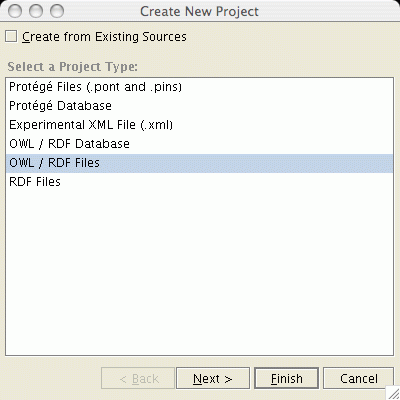Click the greyed-out < Back button
Image resolution: width=400 pixels, height=400 pixels.
point(138,378)
